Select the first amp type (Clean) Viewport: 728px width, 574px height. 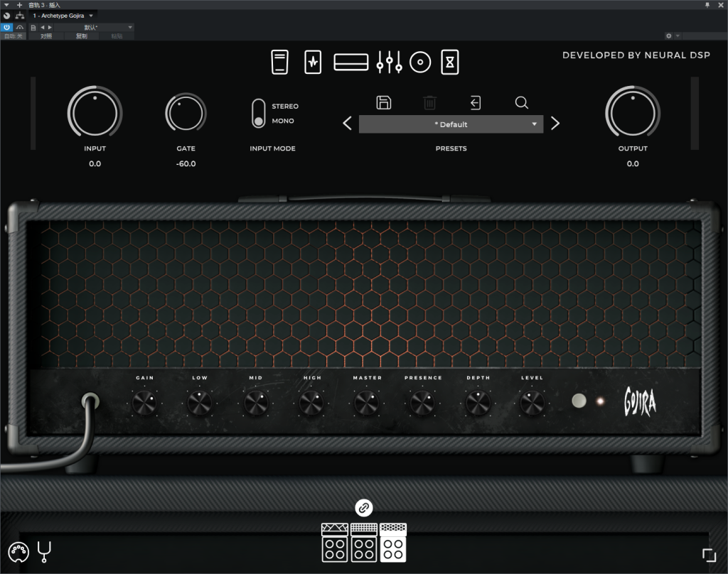[x=334, y=543]
